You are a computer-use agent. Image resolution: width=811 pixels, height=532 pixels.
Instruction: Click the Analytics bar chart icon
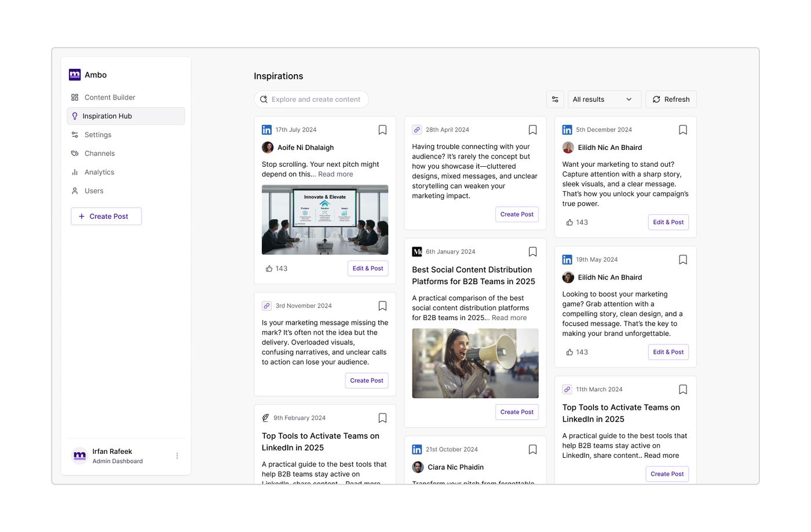pos(75,172)
